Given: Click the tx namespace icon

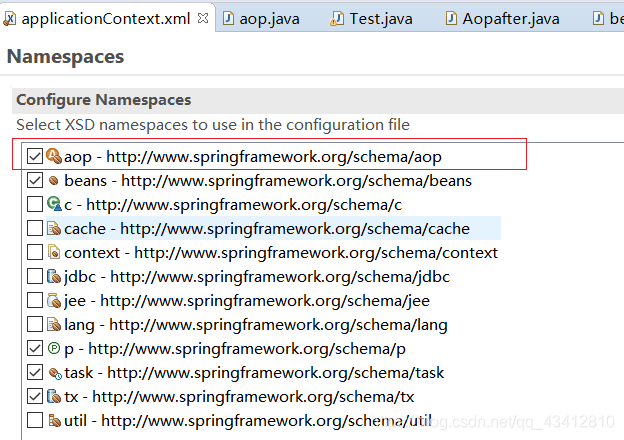Looking at the screenshot, I should 54,396.
